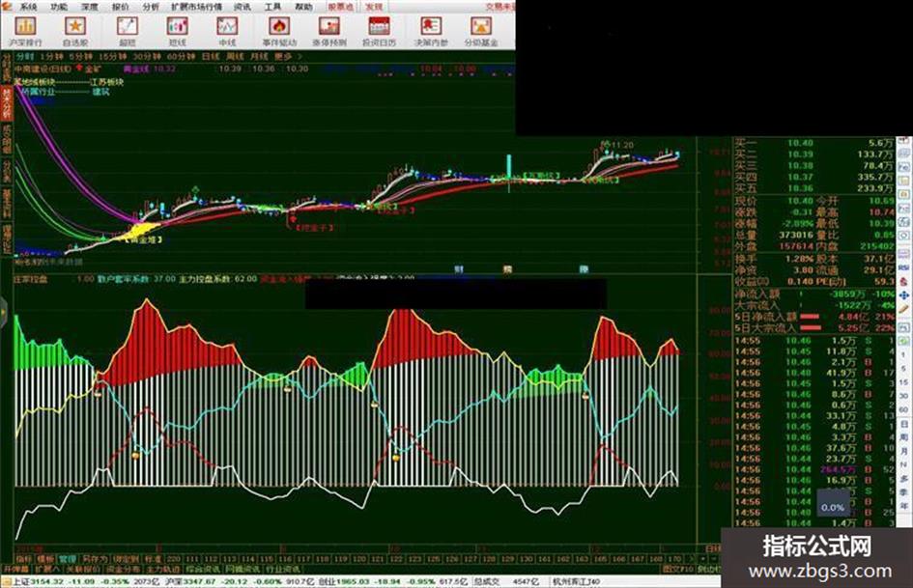Open the 工具 menu
Screen dimensions: 913x588
pyautogui.click(x=272, y=7)
